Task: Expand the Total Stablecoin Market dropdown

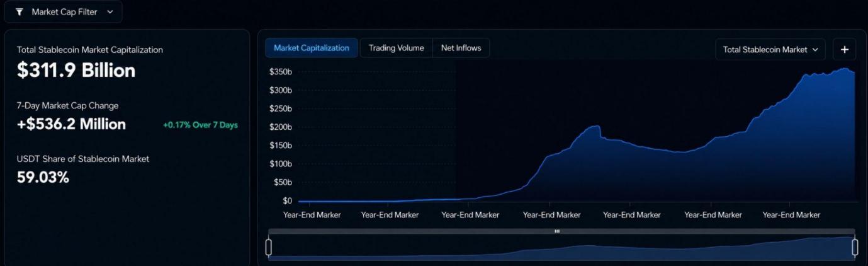Action: [770, 49]
